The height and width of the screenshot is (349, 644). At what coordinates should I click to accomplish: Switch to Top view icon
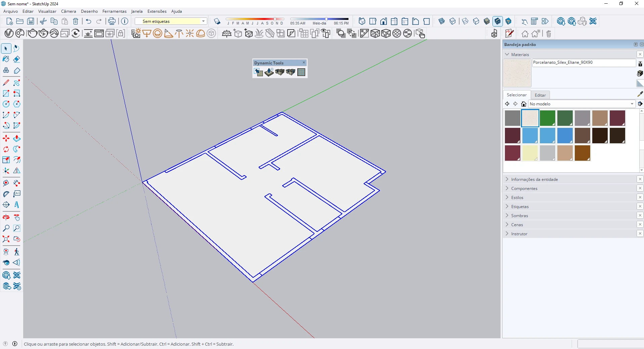click(x=373, y=21)
